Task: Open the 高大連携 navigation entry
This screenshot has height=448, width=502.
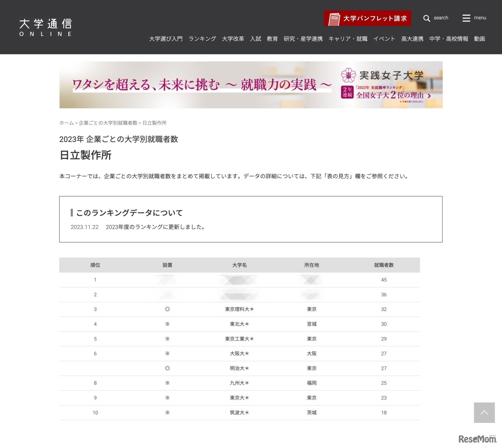Action: (x=412, y=39)
